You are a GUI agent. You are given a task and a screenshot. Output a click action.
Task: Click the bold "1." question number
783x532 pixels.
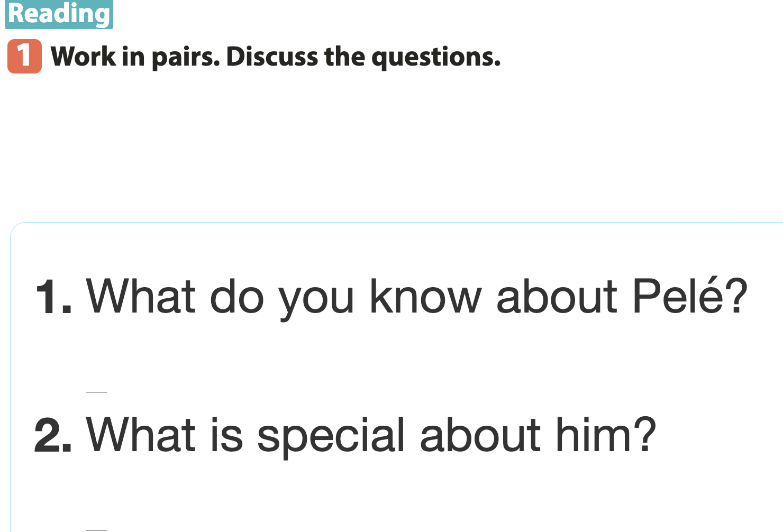pyautogui.click(x=53, y=297)
